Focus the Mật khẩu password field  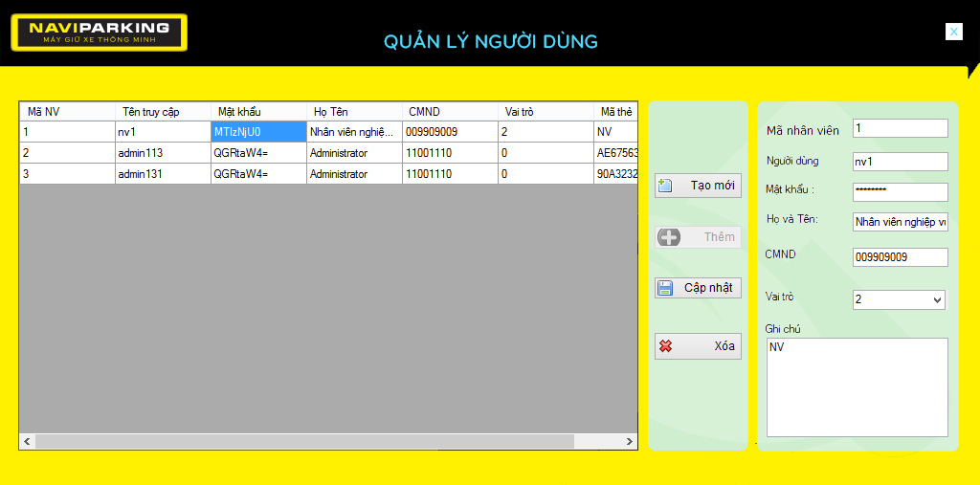pyautogui.click(x=900, y=192)
